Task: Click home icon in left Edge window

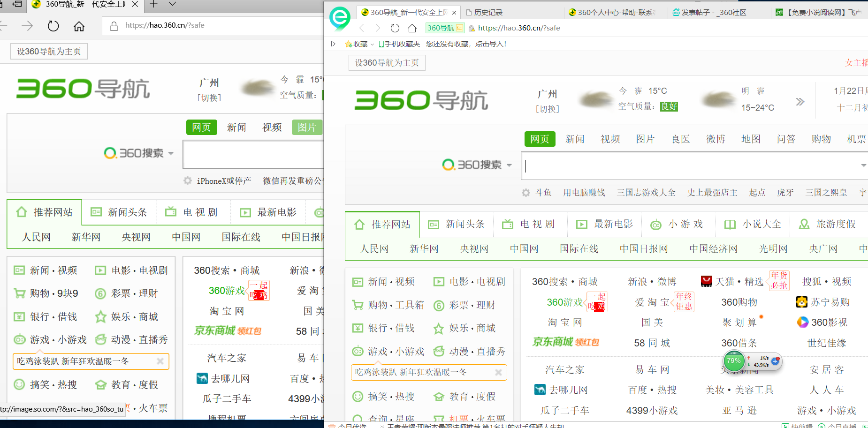Action: pyautogui.click(x=79, y=26)
